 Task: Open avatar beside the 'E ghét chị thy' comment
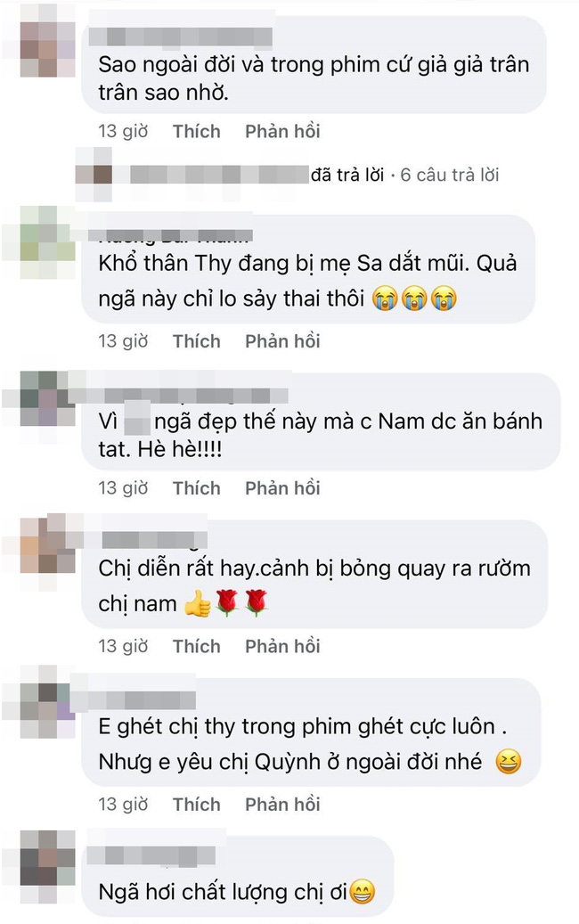click(48, 702)
